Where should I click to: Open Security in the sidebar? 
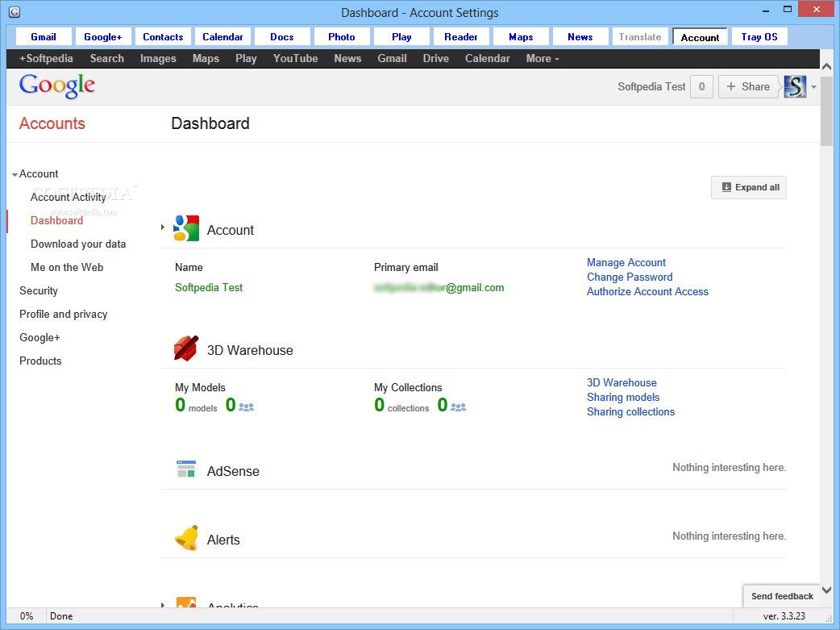click(x=39, y=290)
